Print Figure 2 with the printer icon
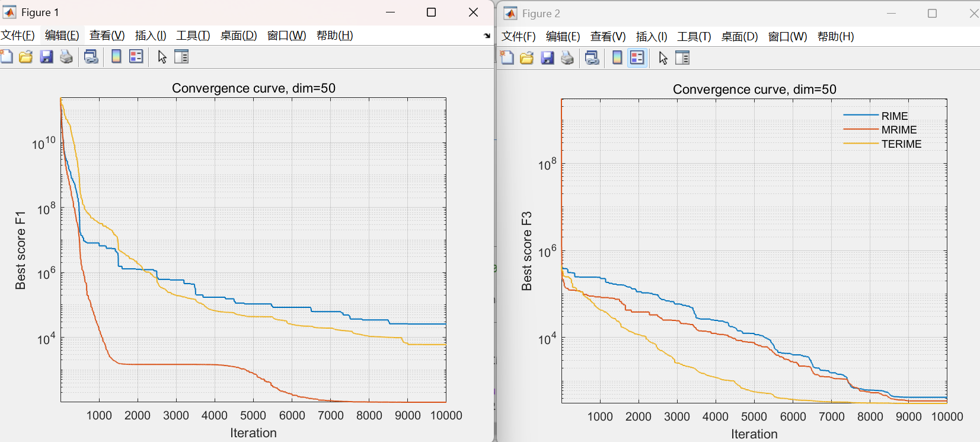 click(x=567, y=58)
